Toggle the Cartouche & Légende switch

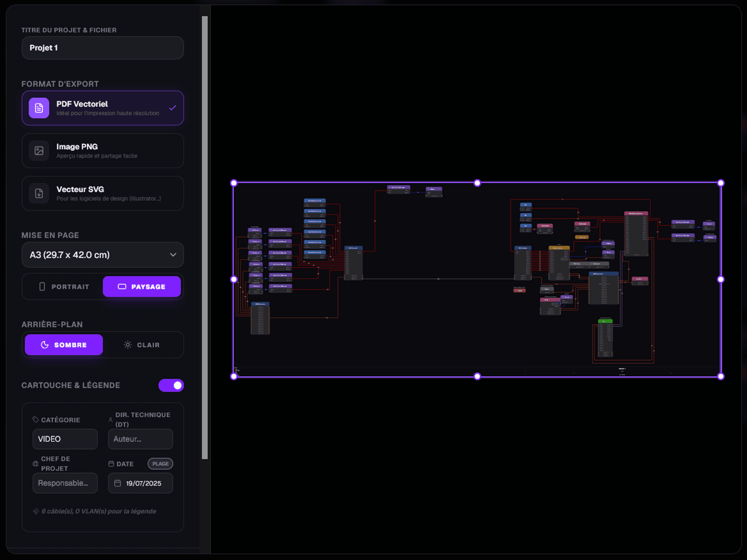[x=171, y=385]
